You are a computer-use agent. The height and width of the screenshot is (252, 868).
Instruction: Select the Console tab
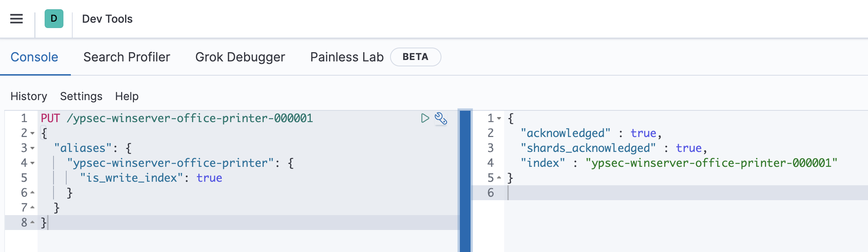34,57
